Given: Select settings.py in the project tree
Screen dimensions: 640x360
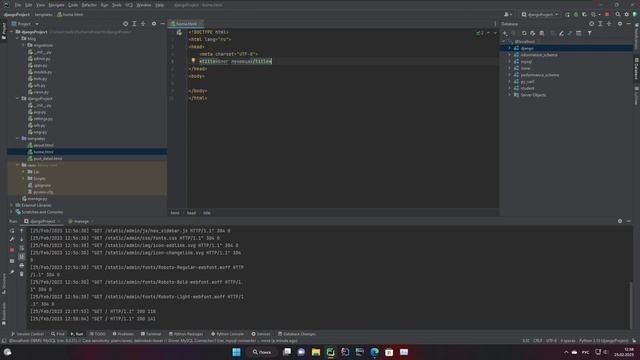Looking at the screenshot, I should 40,118.
